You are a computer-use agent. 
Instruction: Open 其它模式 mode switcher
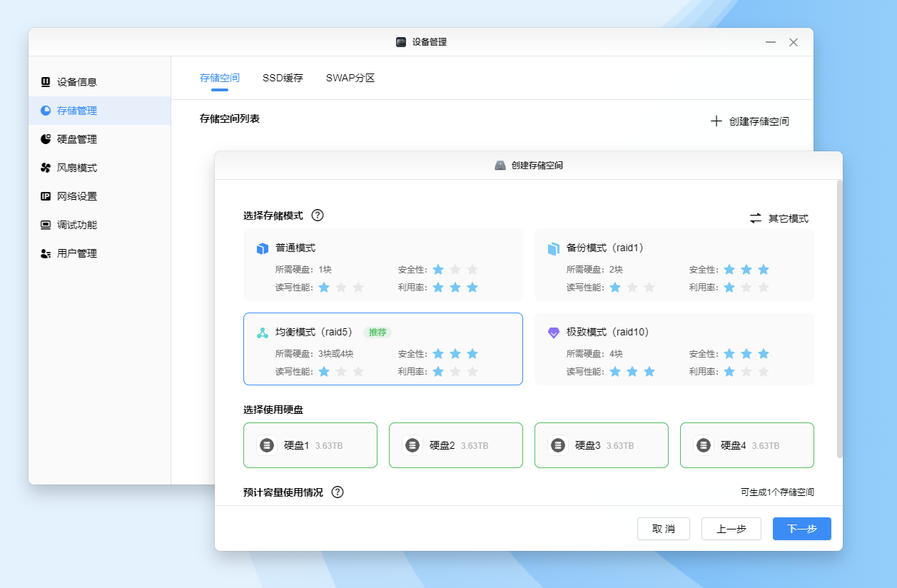[779, 218]
